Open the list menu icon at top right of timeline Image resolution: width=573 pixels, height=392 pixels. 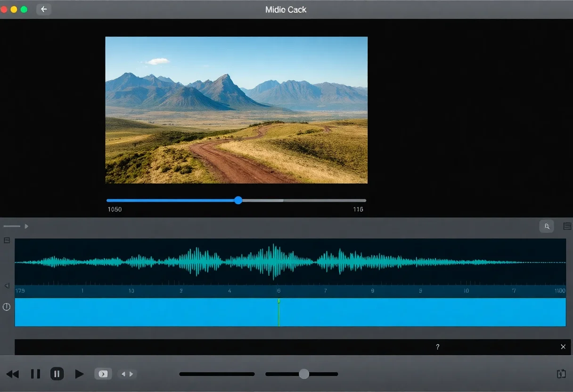click(567, 227)
